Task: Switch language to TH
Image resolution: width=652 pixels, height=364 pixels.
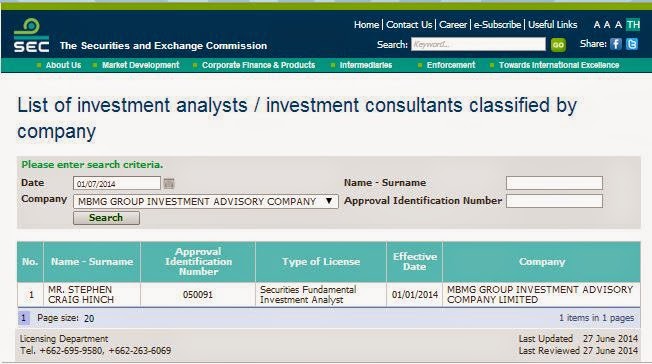Action: click(x=633, y=25)
